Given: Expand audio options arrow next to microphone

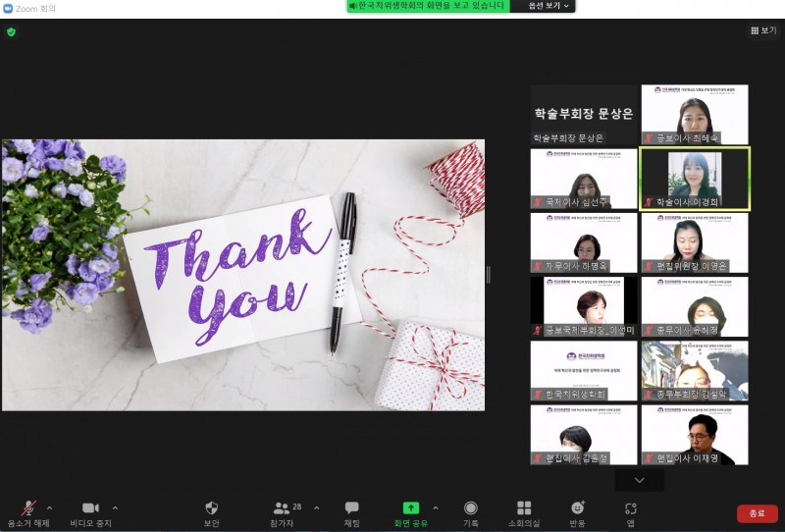Looking at the screenshot, I should (x=50, y=507).
